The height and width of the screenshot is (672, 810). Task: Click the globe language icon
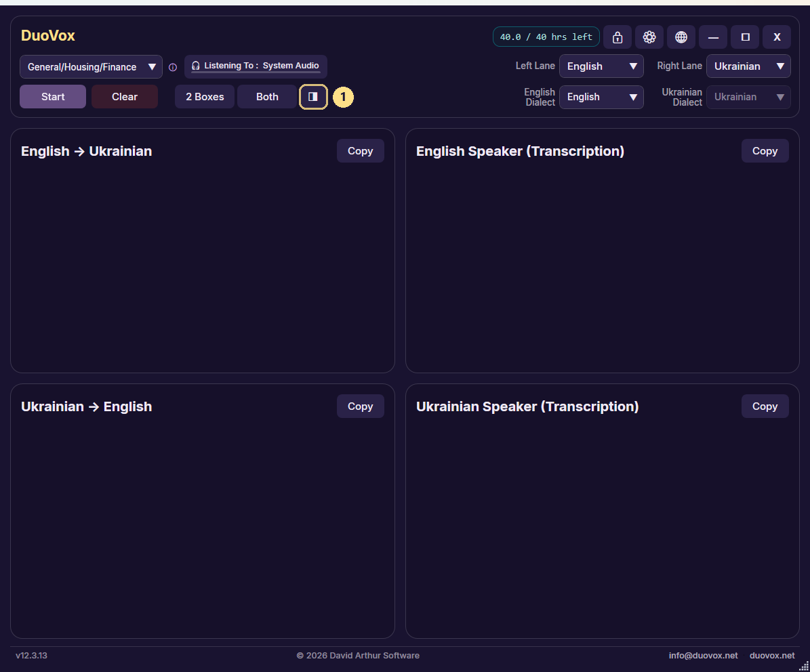681,37
